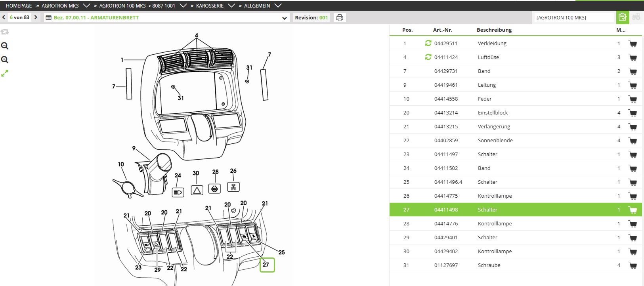
Task: Go to the previous diagram page
Action: point(4,17)
